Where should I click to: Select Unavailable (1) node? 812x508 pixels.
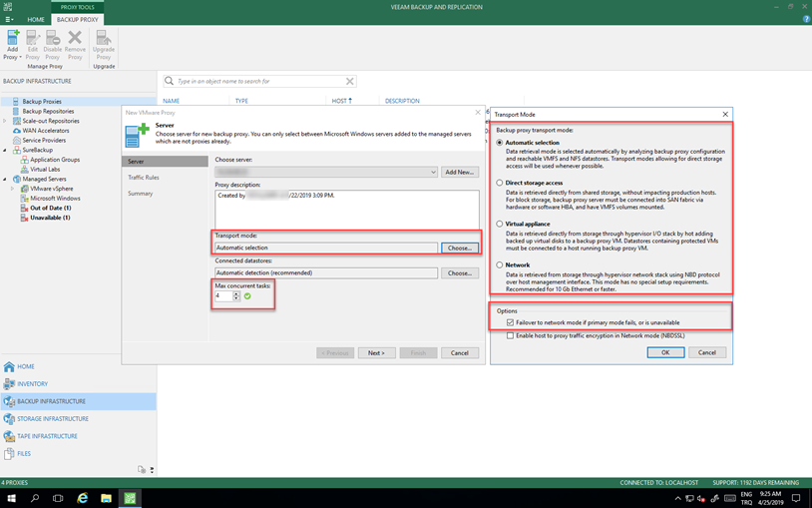50,218
